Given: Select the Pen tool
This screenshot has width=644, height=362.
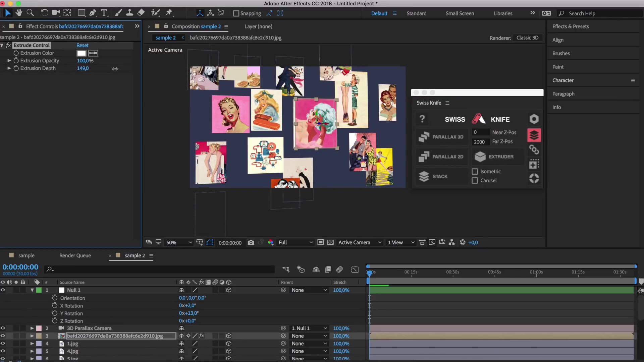Looking at the screenshot, I should coord(93,13).
